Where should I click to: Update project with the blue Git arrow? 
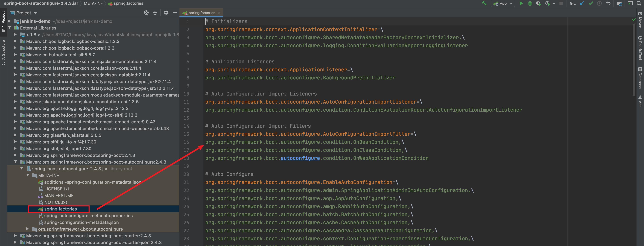[582, 4]
